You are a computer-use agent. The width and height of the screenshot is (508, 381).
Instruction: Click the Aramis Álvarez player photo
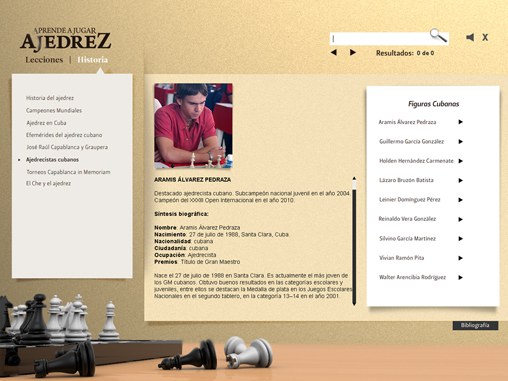193,126
